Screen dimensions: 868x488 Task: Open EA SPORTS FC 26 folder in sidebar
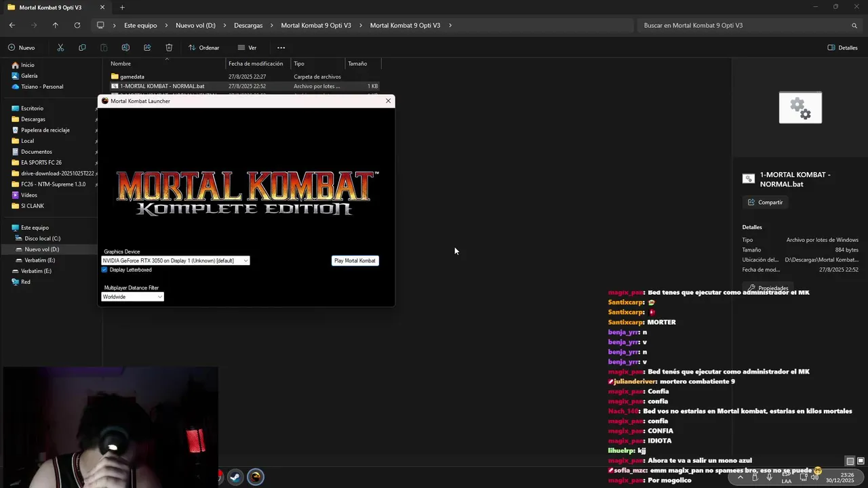pyautogui.click(x=41, y=163)
